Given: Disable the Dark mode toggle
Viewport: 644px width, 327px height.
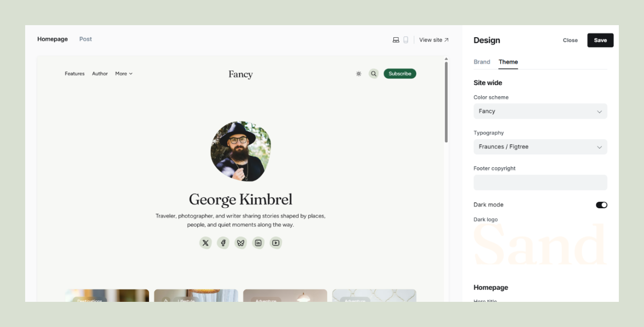Looking at the screenshot, I should (x=601, y=205).
